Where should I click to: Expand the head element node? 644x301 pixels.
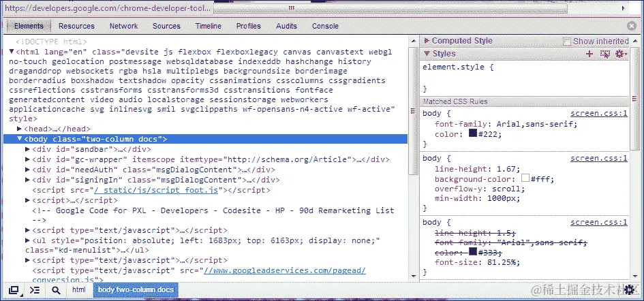pyautogui.click(x=19, y=129)
